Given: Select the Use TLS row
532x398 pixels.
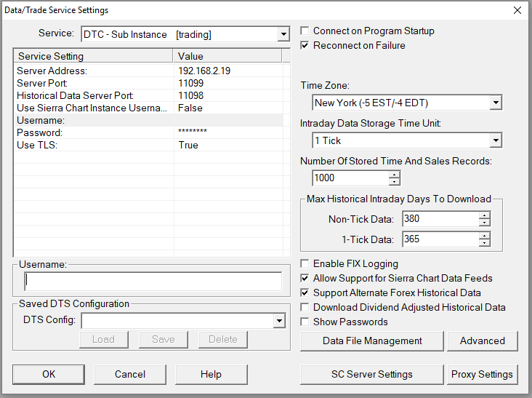Looking at the screenshot, I should coord(148,145).
